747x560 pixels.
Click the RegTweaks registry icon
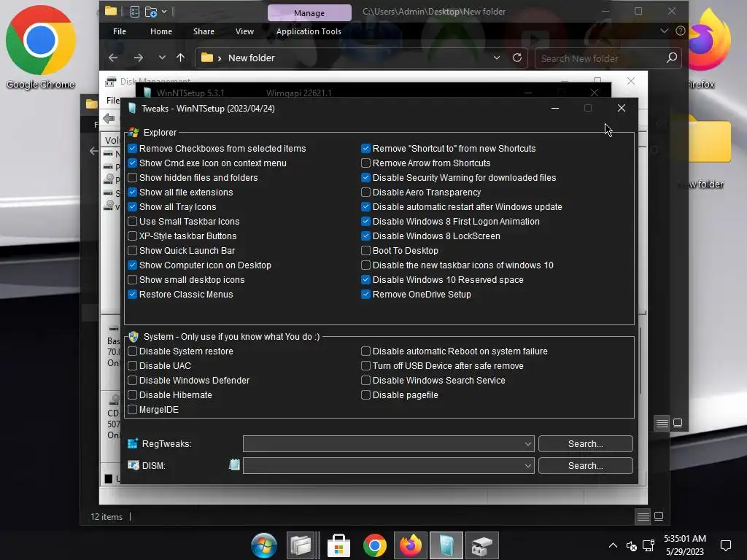click(133, 444)
